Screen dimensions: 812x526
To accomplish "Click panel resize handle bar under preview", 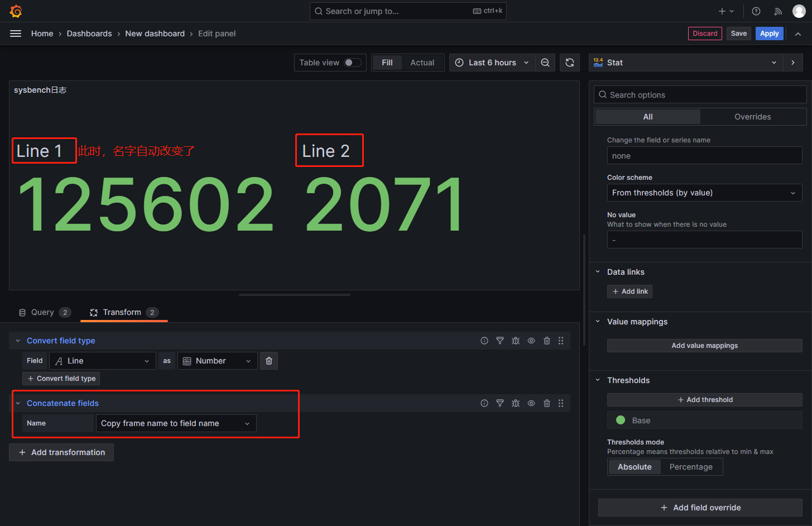I will tap(295, 295).
